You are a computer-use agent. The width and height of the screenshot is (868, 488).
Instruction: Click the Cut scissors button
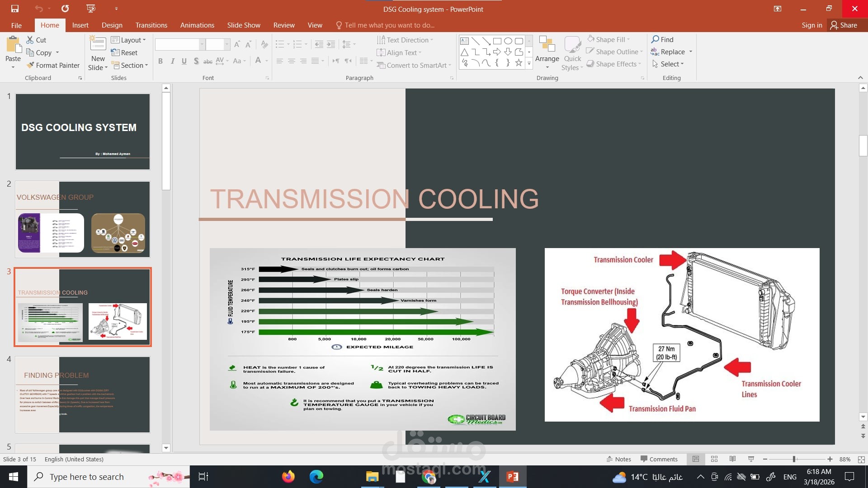pos(36,40)
